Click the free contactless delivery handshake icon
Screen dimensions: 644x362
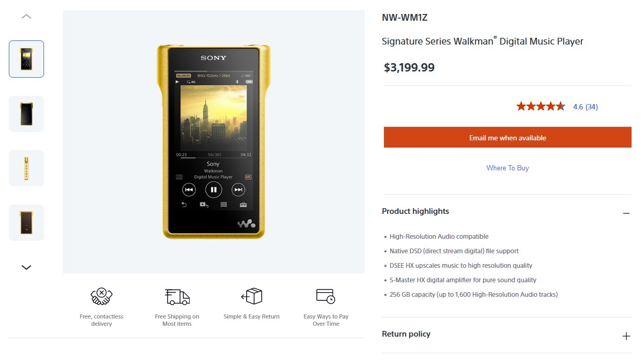coord(102,297)
